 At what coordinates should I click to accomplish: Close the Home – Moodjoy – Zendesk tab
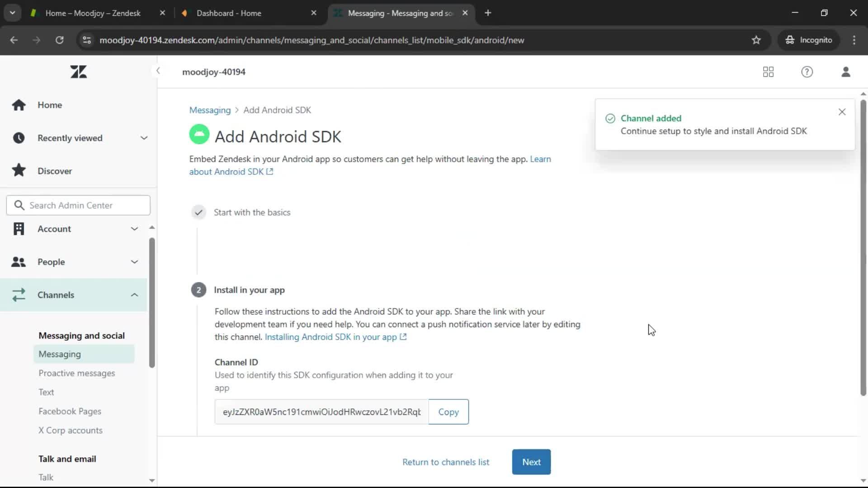point(162,13)
